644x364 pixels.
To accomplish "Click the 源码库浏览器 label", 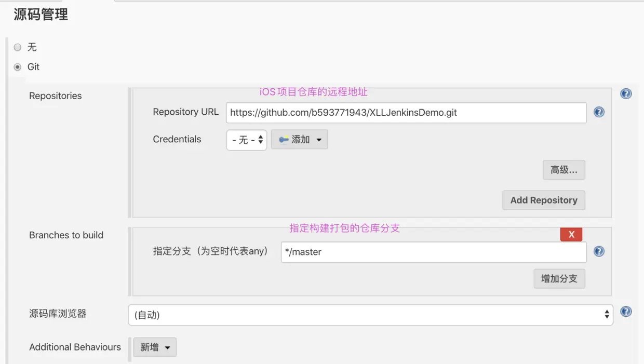I will 58,314.
